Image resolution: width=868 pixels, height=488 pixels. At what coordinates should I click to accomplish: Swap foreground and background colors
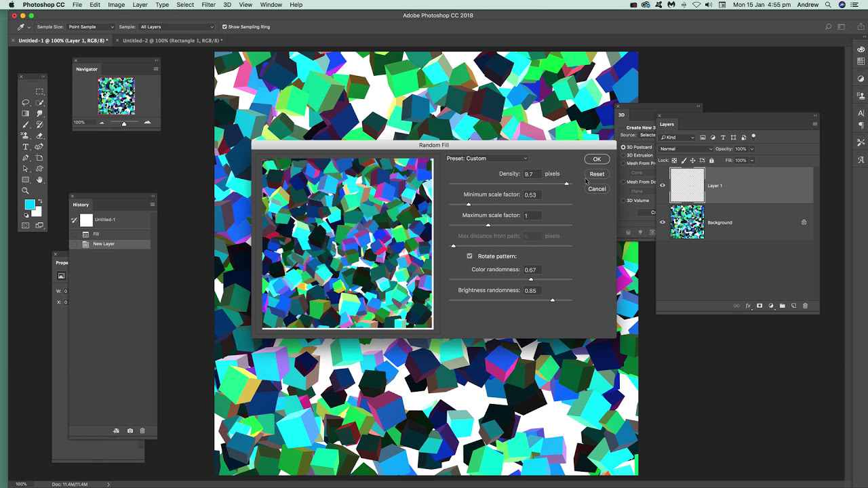click(x=39, y=201)
